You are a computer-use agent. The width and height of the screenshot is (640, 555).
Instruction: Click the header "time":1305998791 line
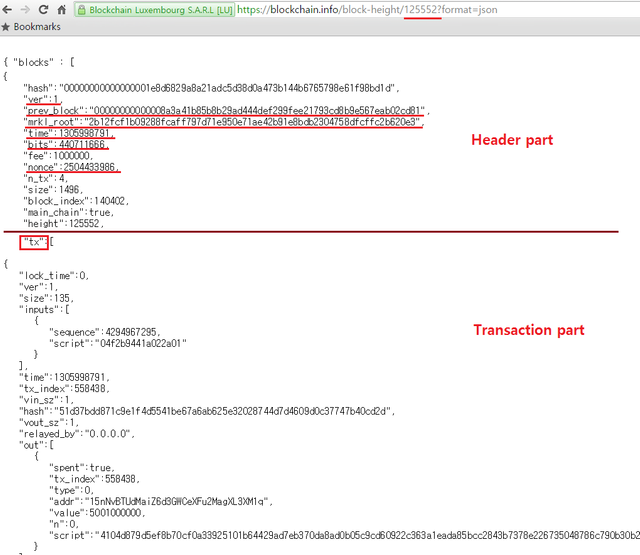[69, 133]
